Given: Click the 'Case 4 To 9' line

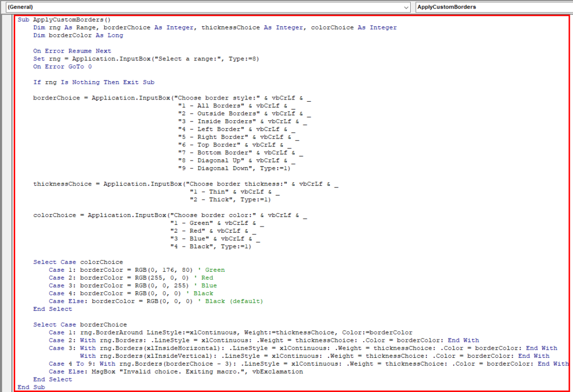Looking at the screenshot, I should 309,364.
